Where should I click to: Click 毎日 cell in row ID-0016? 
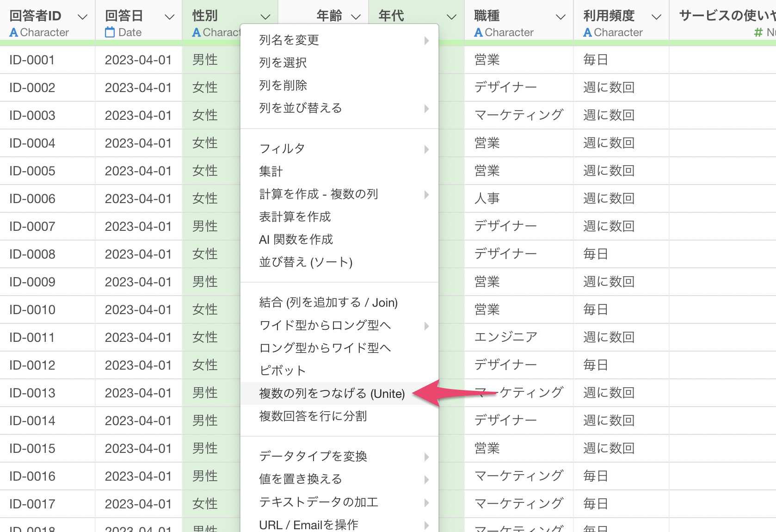621,476
